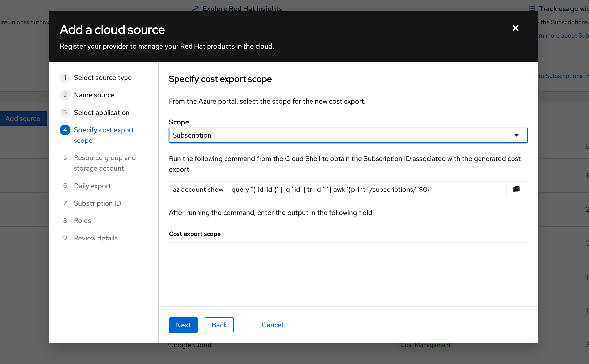This screenshot has width=589, height=364.
Task: Click the Explore Red Hat Insights link
Action: pyautogui.click(x=242, y=8)
